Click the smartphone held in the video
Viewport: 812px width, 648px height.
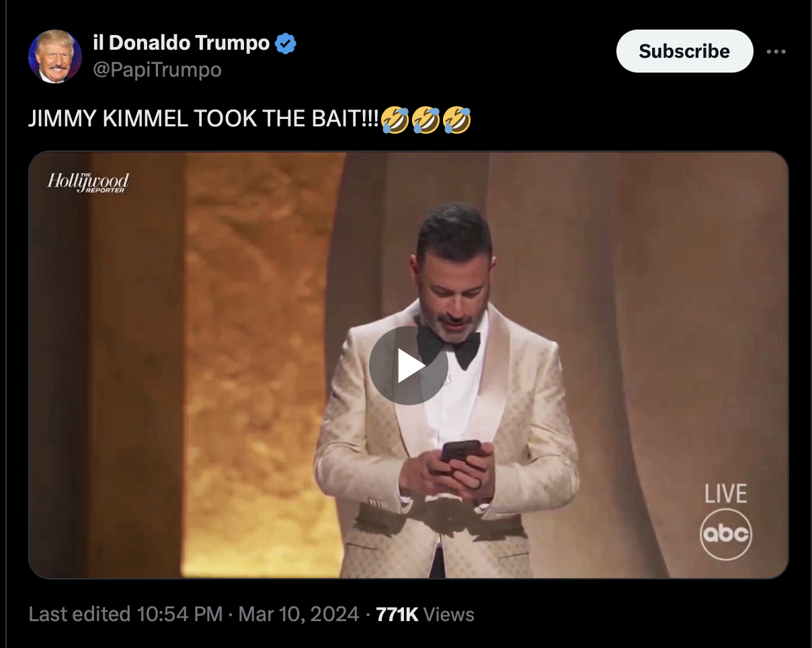(x=460, y=450)
